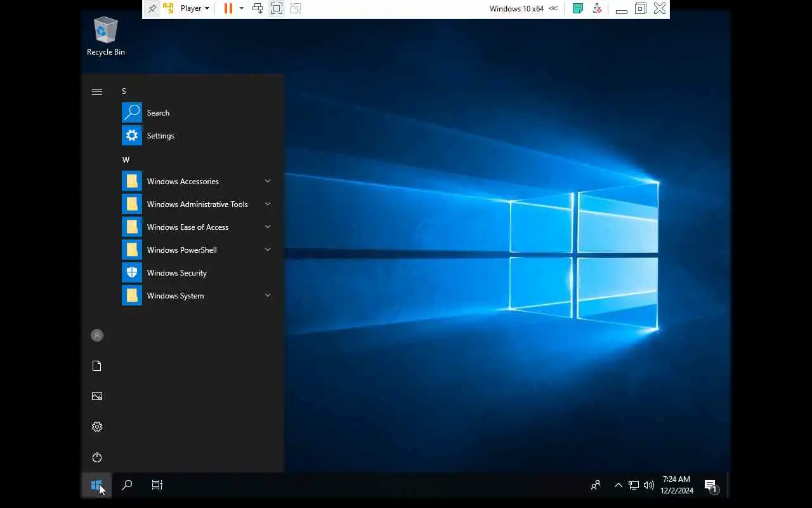This screenshot has width=812, height=508.
Task: Open the clock showing 7:24 AM
Action: (x=676, y=485)
